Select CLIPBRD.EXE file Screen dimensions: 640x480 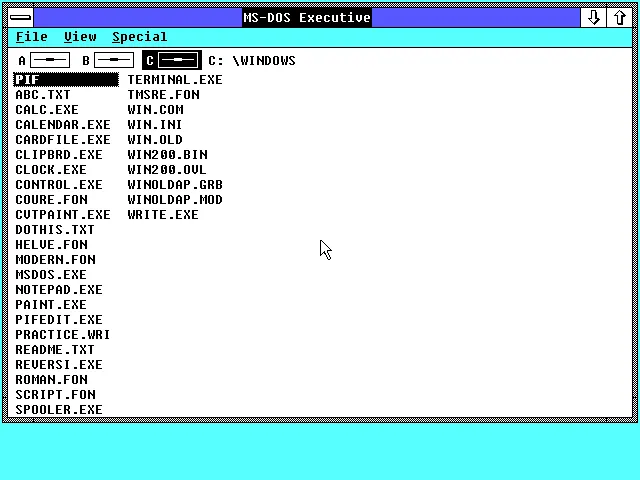(59, 155)
